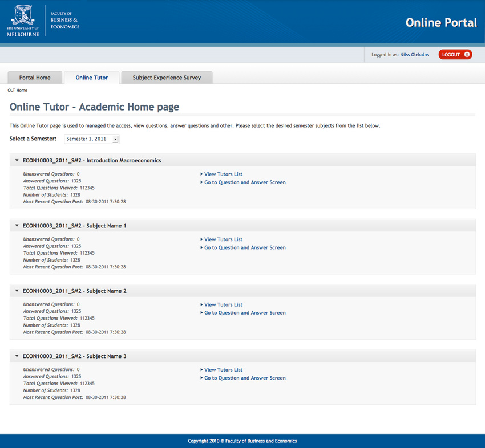Click the Subject Name 2 header title
The width and height of the screenshot is (485, 448).
(x=75, y=291)
